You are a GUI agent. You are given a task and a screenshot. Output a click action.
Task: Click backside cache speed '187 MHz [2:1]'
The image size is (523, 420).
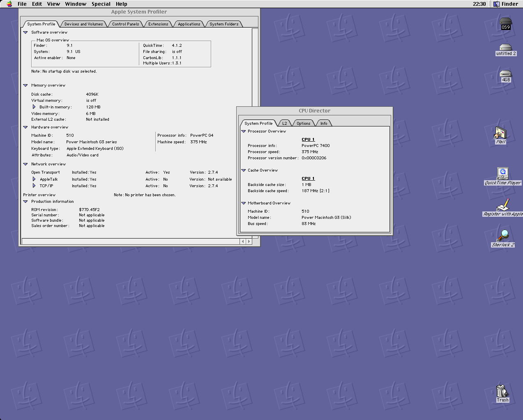[316, 191]
